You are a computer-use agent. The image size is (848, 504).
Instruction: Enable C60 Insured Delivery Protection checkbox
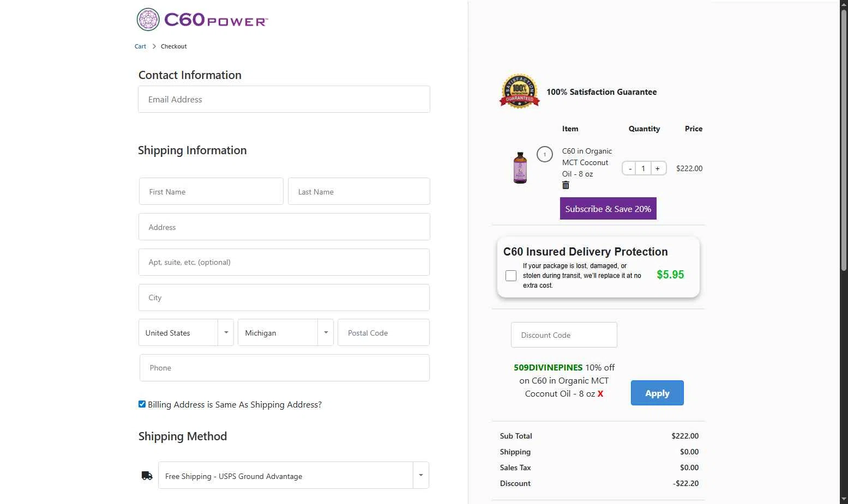[x=511, y=276]
